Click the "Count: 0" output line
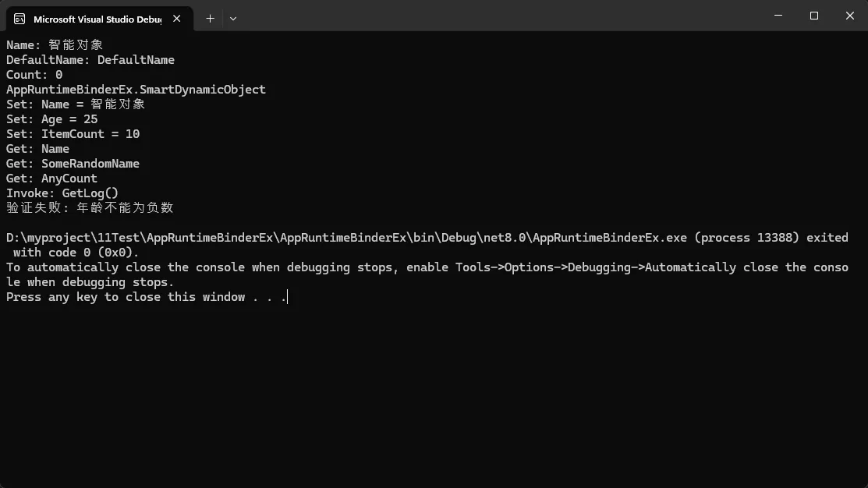 coord(34,75)
